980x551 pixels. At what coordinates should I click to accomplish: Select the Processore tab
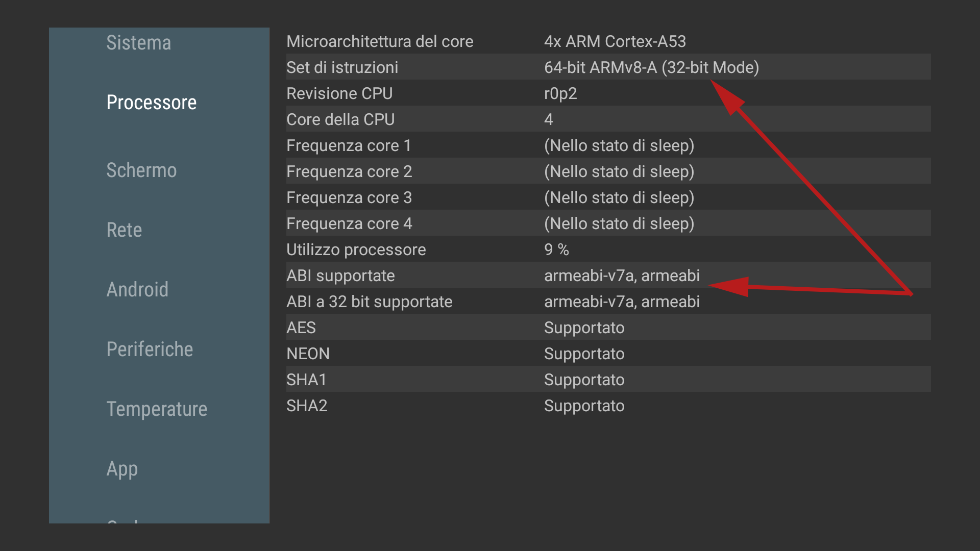[151, 103]
